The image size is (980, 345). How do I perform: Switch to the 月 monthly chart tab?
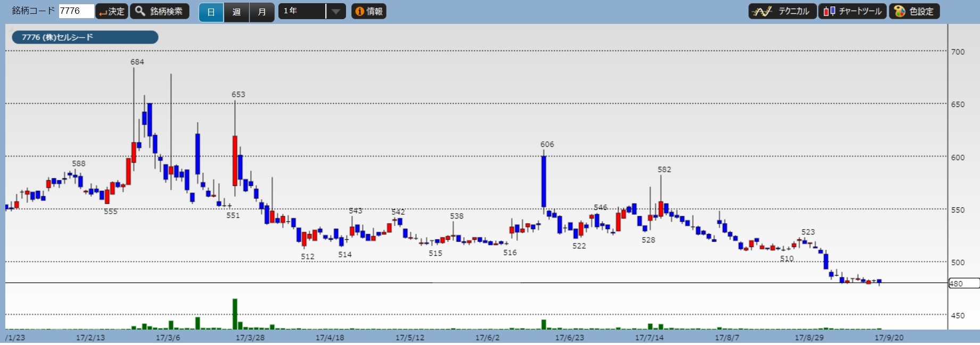coord(262,12)
